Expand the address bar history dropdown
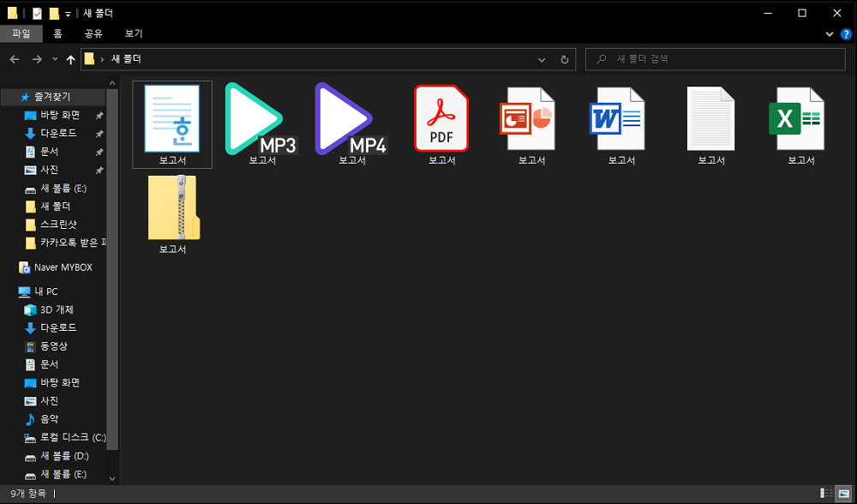857x504 pixels. [542, 59]
